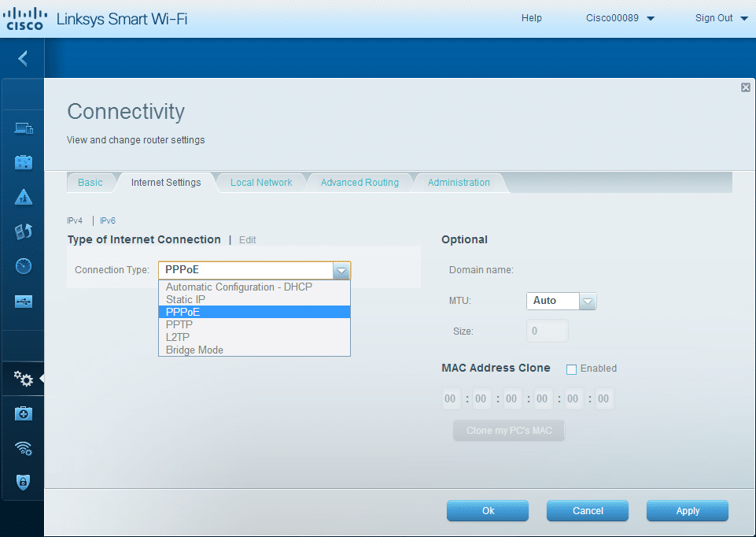Open the Administration tab

(x=459, y=183)
